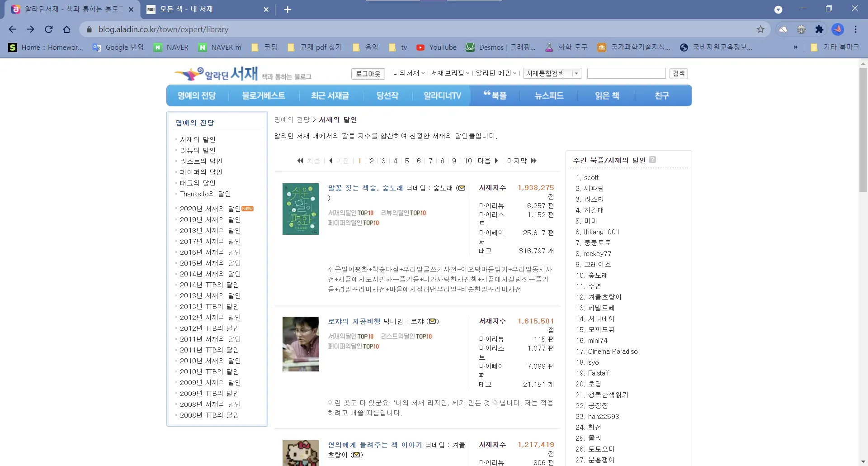The image size is (868, 466).
Task: Expand the 서재브리핑 dropdown
Action: pos(450,73)
